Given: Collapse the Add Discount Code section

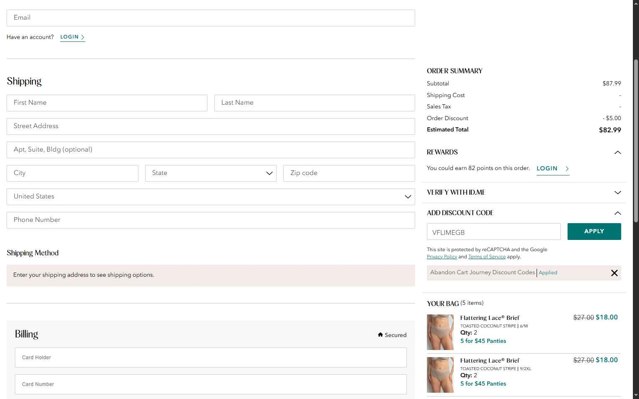Looking at the screenshot, I should click(x=617, y=213).
